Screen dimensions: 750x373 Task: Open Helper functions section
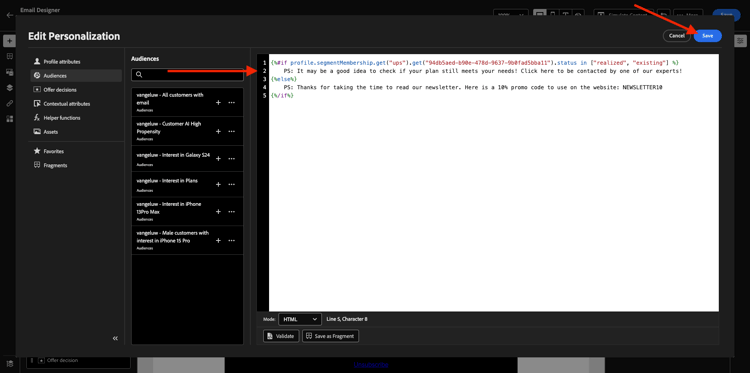(76, 118)
